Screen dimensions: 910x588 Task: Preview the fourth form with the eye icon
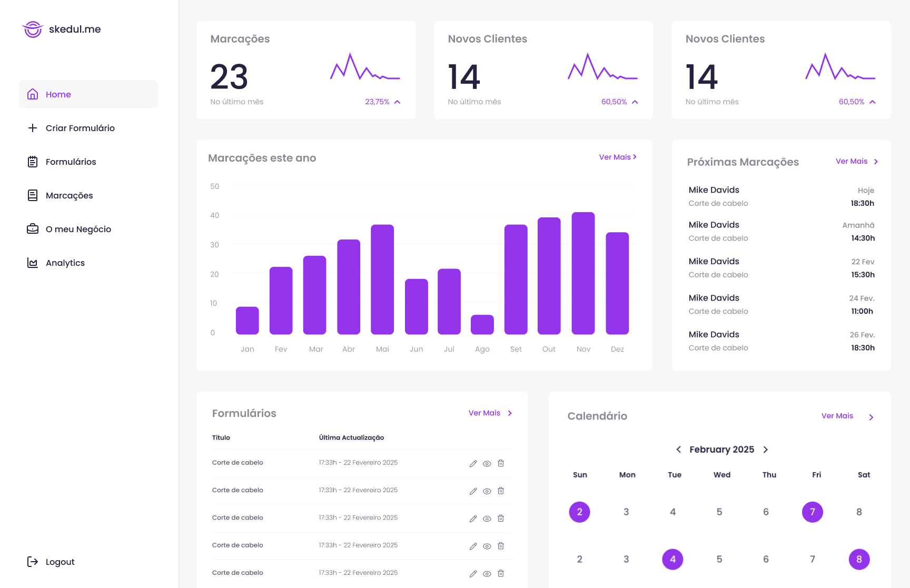(x=487, y=546)
